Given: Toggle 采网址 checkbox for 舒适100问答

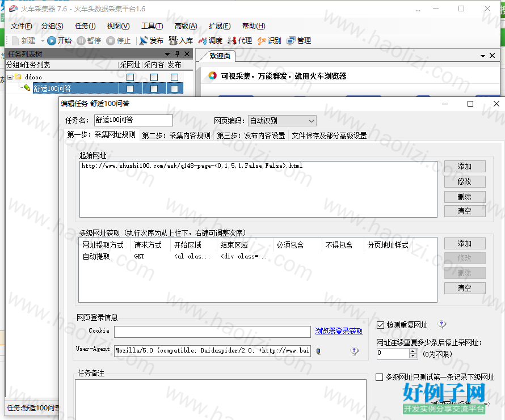Looking at the screenshot, I should pos(130,88).
